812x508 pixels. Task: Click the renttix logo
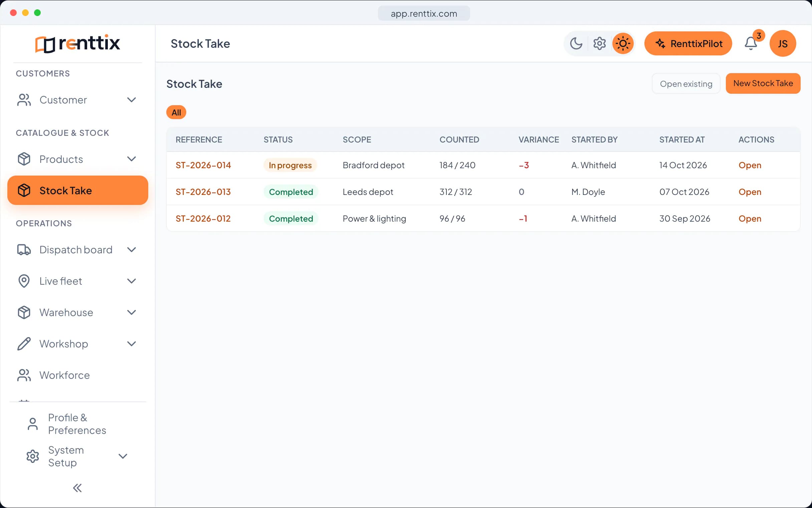click(x=78, y=43)
